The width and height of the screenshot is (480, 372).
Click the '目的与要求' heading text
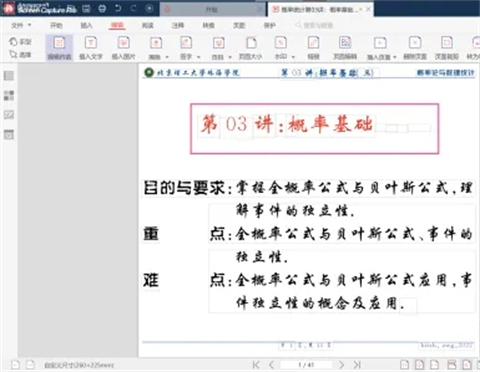pos(184,188)
